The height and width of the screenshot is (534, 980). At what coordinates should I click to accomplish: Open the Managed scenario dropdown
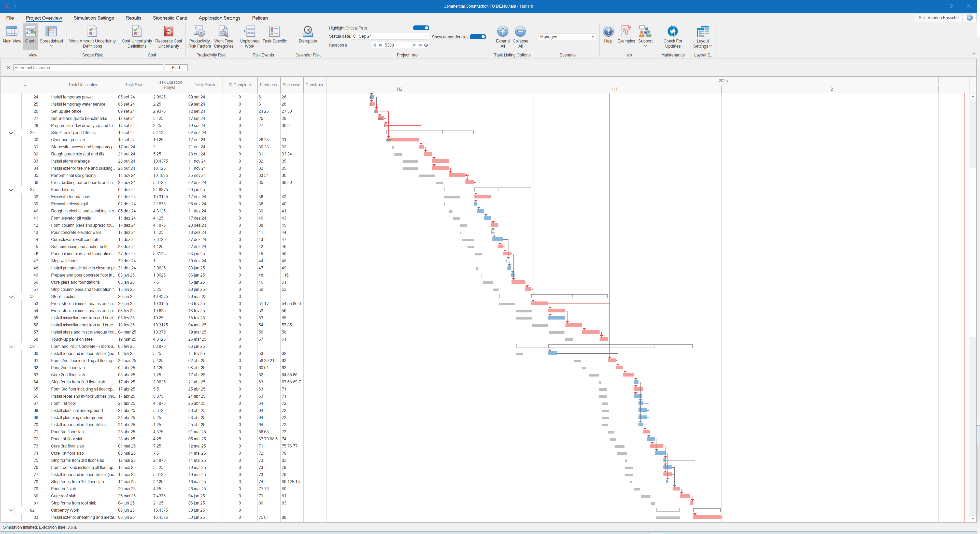coord(593,37)
